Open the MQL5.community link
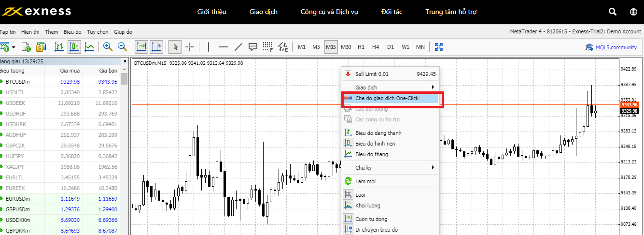The width and height of the screenshot is (644, 235). [616, 47]
